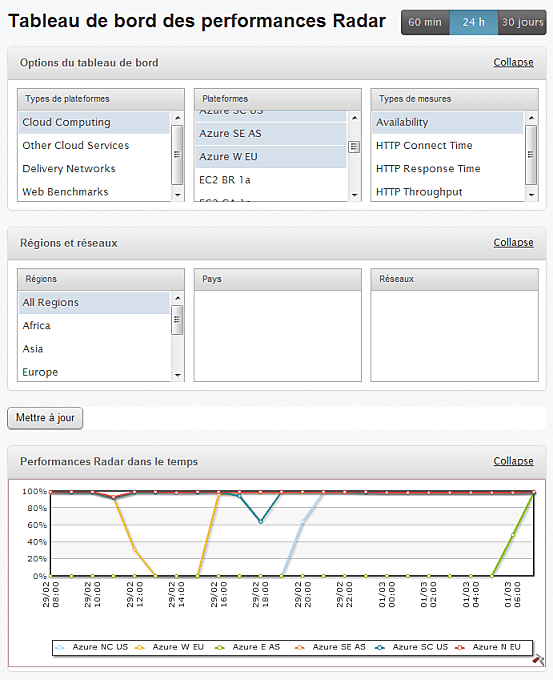This screenshot has width=553, height=680.
Task: Choose Delivery Networks in platform types
Action: 94,168
